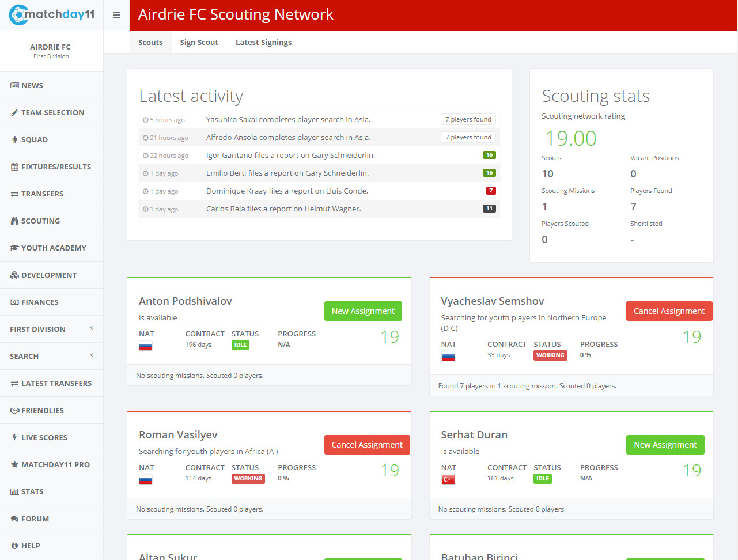Open Youth Academy in the sidebar
The image size is (738, 560).
click(51, 248)
